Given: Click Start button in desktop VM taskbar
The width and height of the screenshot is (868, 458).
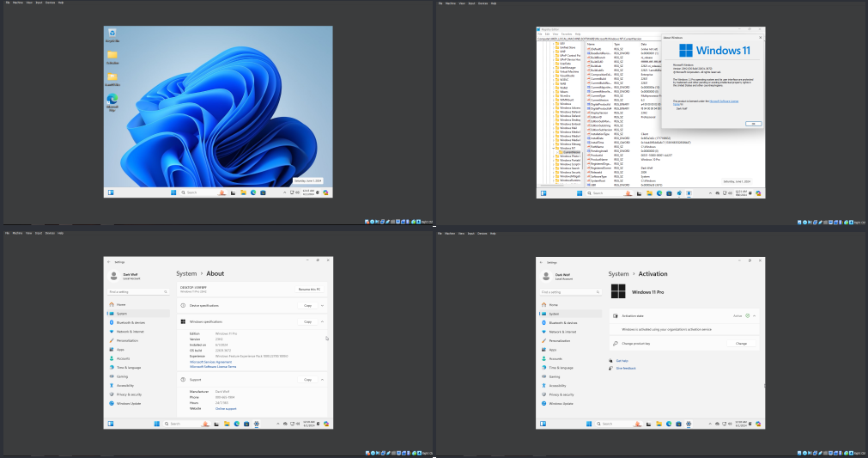Looking at the screenshot, I should (x=173, y=192).
